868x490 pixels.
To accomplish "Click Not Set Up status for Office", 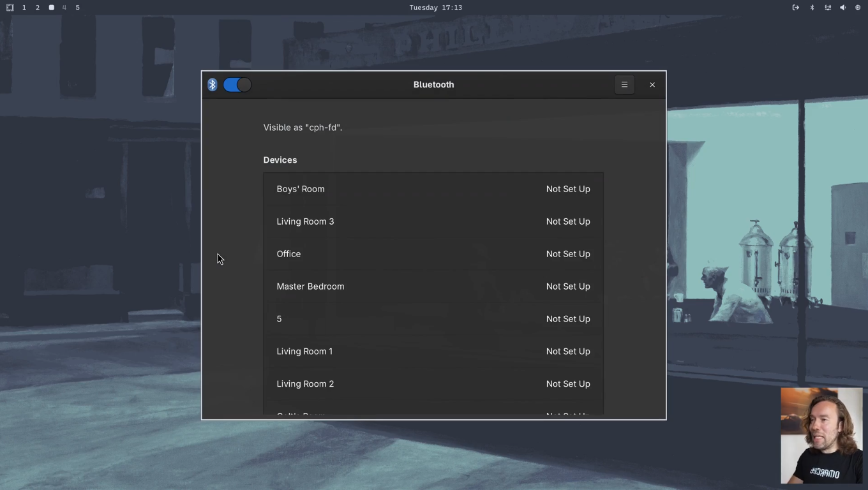I will (x=568, y=254).
